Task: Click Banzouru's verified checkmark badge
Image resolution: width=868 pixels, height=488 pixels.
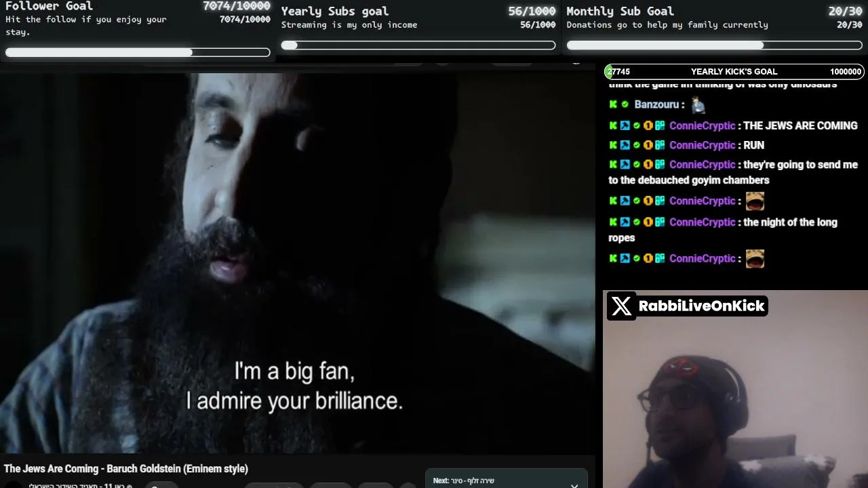Action: point(625,104)
